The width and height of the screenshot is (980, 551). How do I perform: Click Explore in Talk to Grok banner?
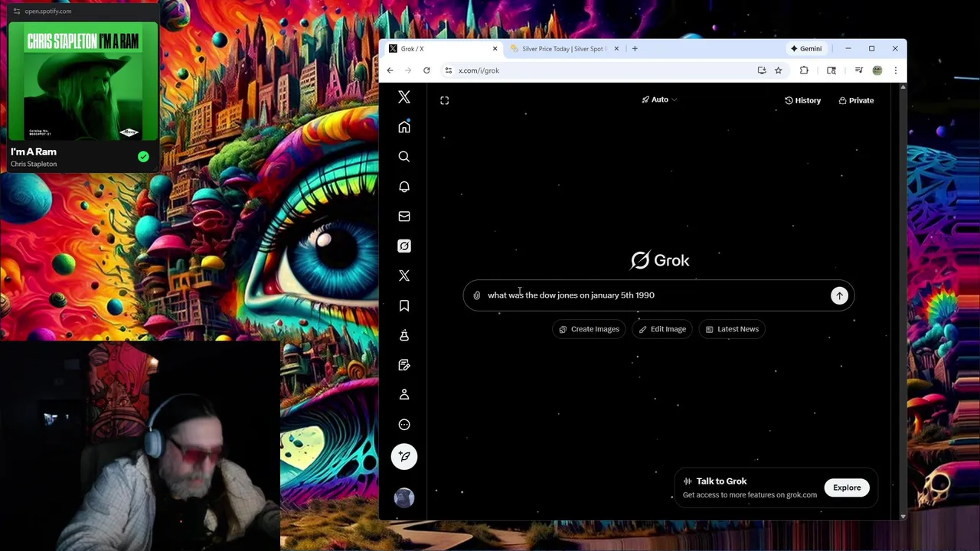(847, 487)
